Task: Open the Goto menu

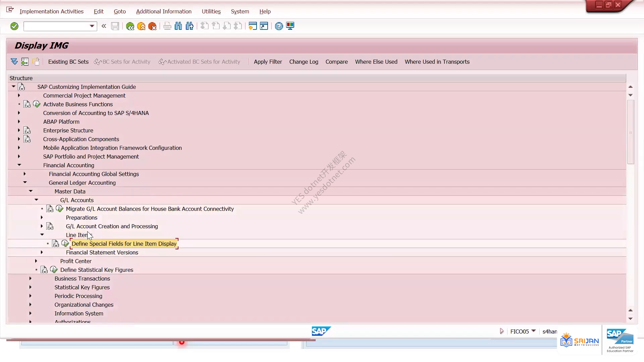Action: (120, 11)
